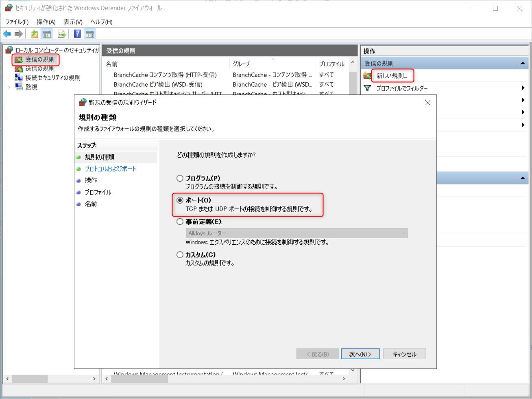532x399 pixels.
Task: Sort the rule list by the プロファイル column header
Action: point(332,64)
